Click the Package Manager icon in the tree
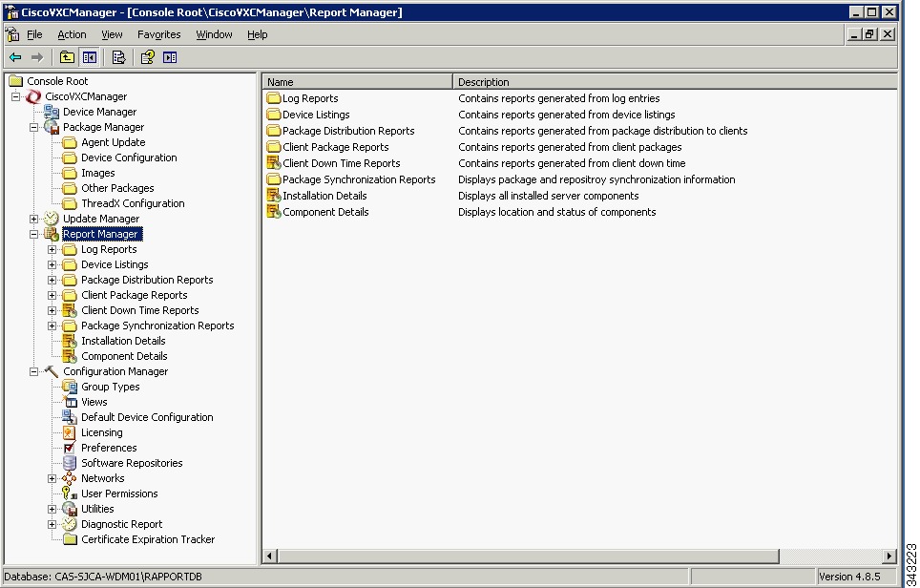This screenshot has width=920, height=588. [x=52, y=127]
